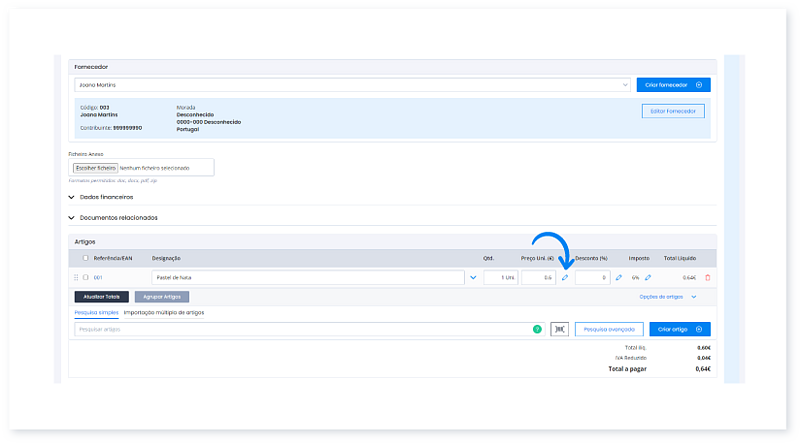
Task: Delete article row with red trash icon
Action: click(708, 277)
